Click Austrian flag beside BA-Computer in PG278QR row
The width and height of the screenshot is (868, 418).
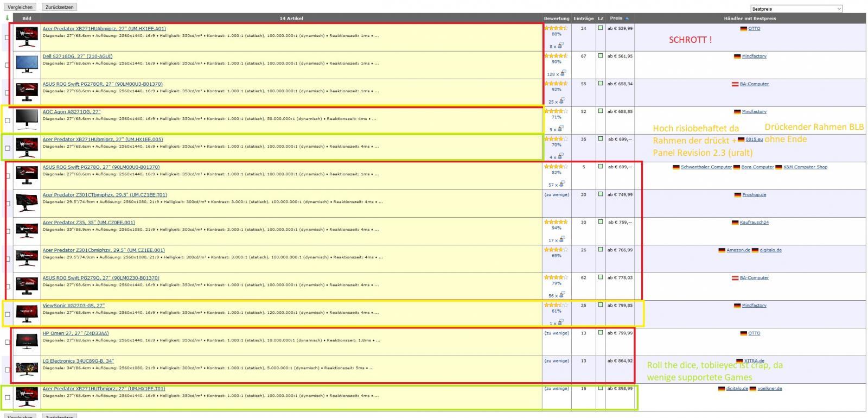pyautogui.click(x=735, y=84)
